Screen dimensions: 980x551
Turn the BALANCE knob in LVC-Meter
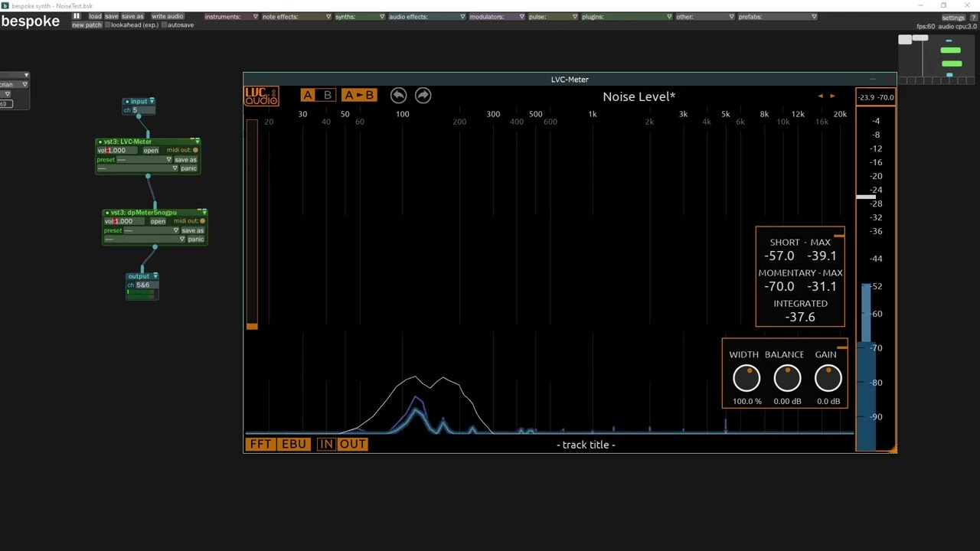click(x=787, y=377)
